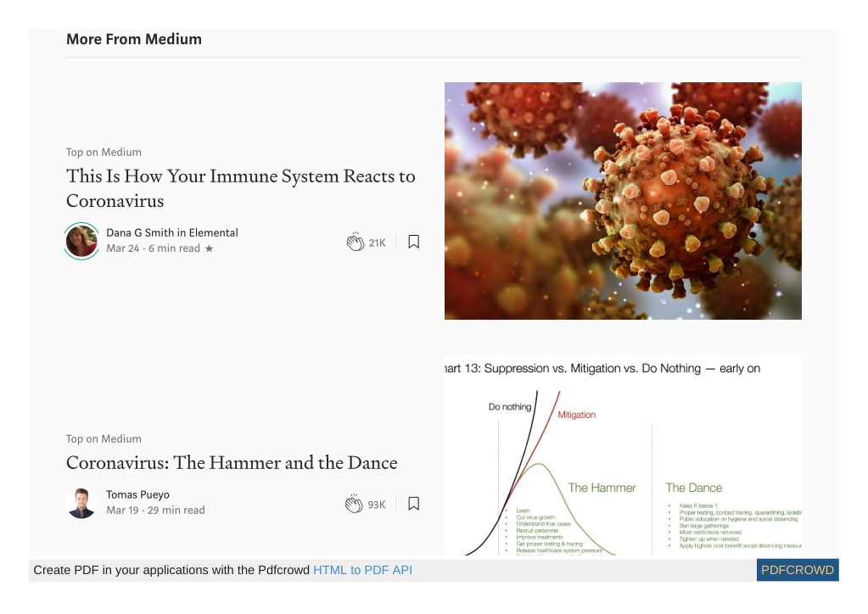
Task: Open the Elemental publication link
Action: point(213,233)
